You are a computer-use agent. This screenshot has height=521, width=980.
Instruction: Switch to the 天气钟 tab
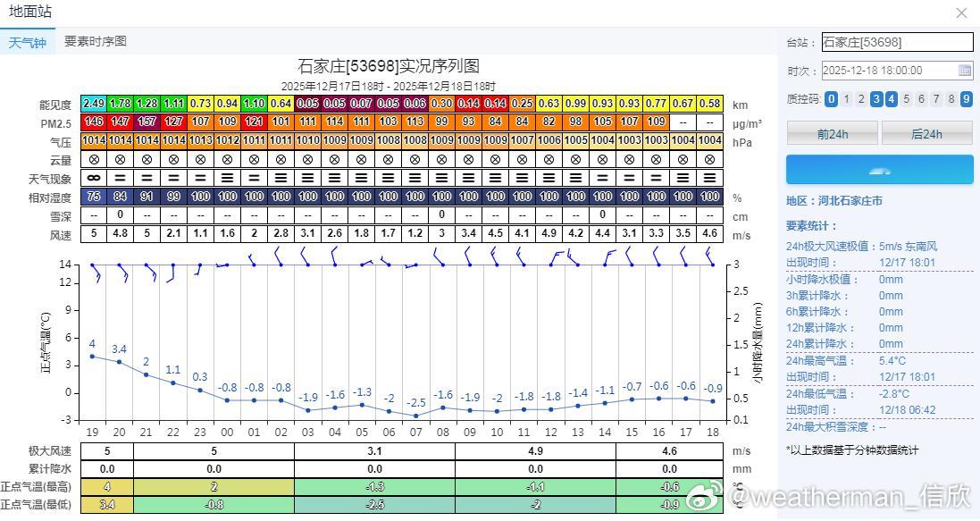pos(28,42)
